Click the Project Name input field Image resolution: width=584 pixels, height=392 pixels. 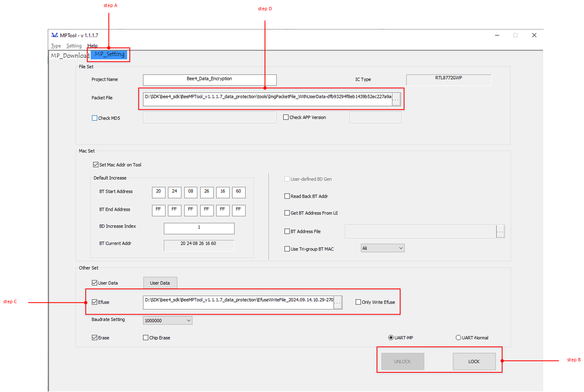209,79
